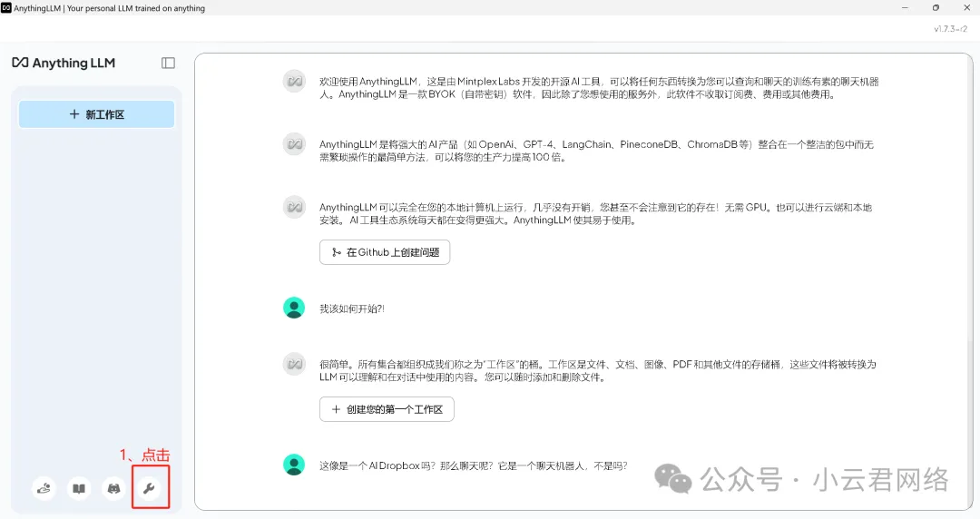The width and height of the screenshot is (980, 519).
Task: Click bot avatar beside the 很简单 message
Action: tap(294, 364)
